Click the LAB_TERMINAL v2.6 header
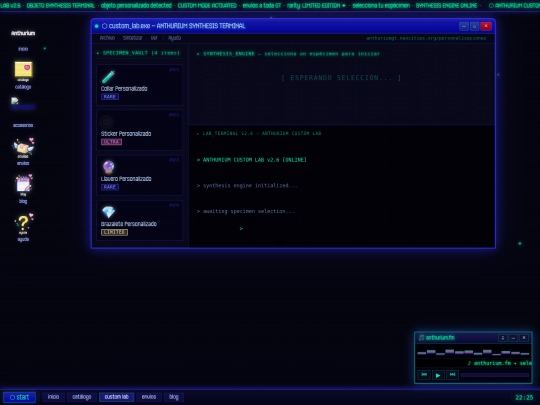Viewport: 540px width, 405px height. (259, 133)
